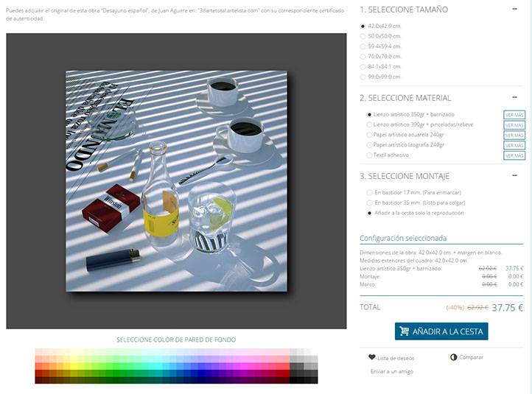The image size is (532, 394).
Task: Click the cart icon on Añadir a la cesta
Action: pos(404,331)
